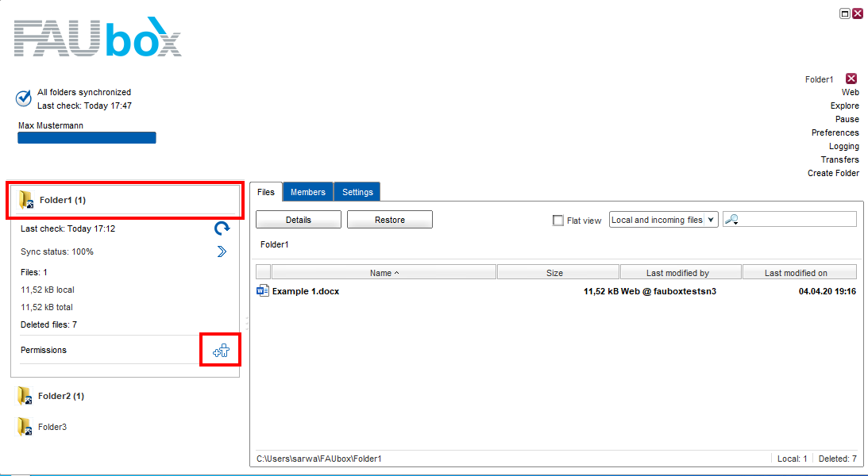This screenshot has width=868, height=476.
Task: Click the synchronized checkmark status icon
Action: pyautogui.click(x=24, y=98)
